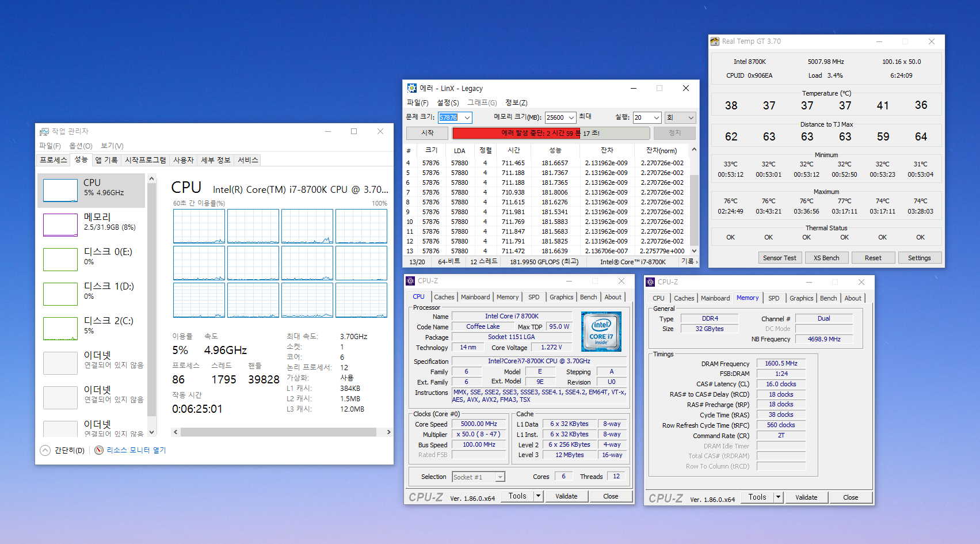Select the CPU usage thumbnail in the sidebar
This screenshot has height=544, width=980.
coord(60,190)
